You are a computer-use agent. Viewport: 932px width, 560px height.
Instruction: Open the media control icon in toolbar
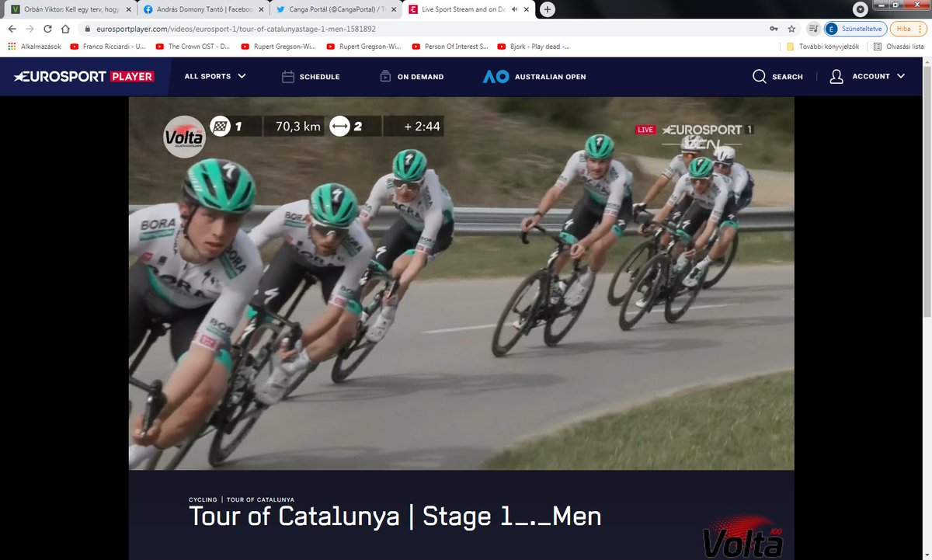tap(812, 29)
